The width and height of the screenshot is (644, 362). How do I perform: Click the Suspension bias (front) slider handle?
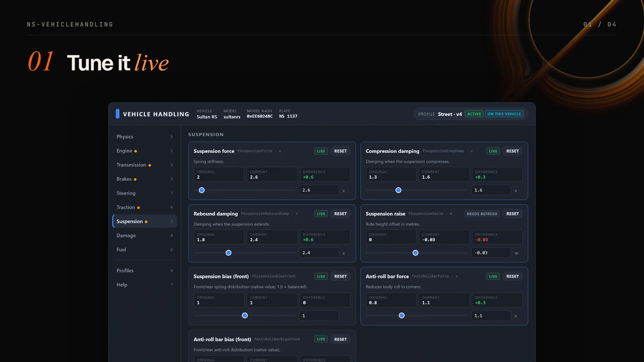(x=245, y=315)
